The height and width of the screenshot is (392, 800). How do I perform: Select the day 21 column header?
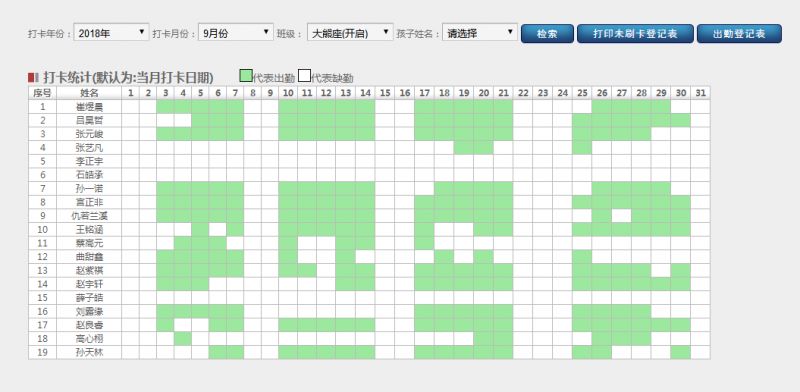point(503,93)
